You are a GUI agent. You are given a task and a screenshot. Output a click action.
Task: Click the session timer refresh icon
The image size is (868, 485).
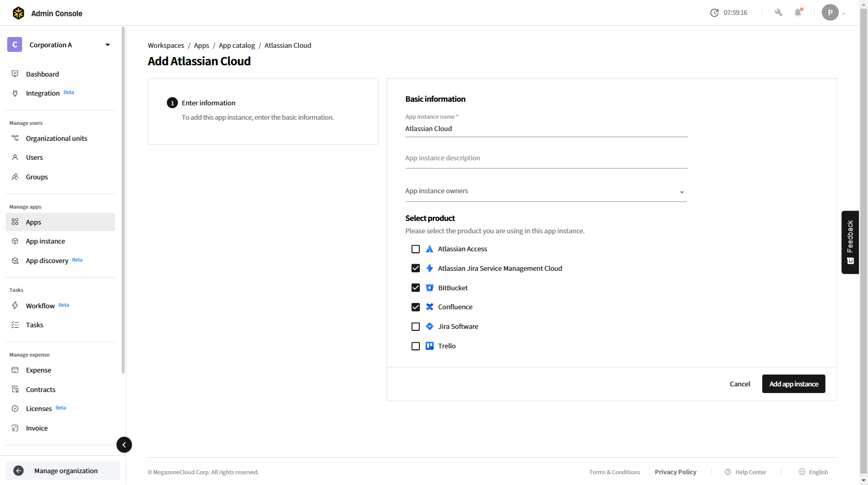coord(714,13)
